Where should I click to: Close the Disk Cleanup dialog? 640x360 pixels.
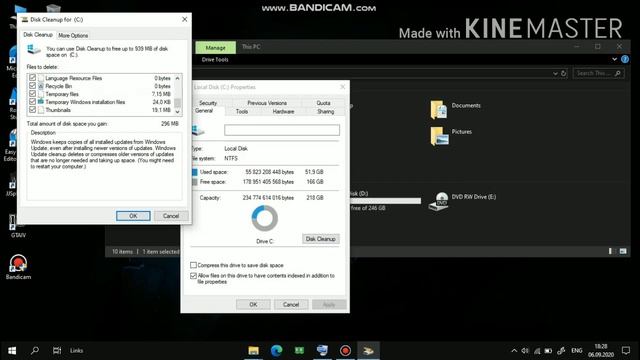coord(184,19)
